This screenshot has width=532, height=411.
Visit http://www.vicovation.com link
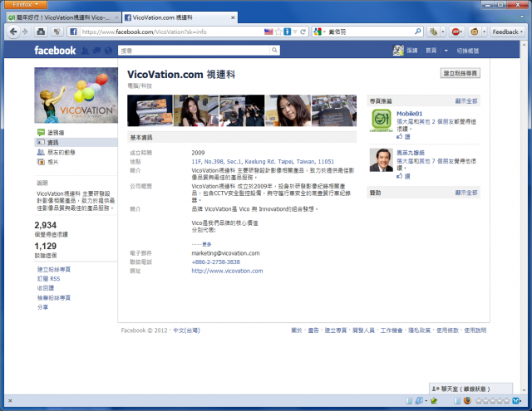coord(227,271)
